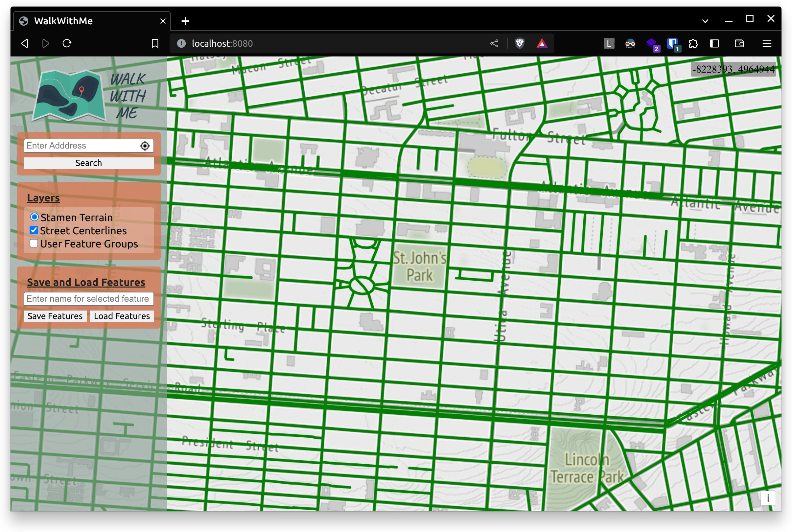
Task: Click the Layers heading
Action: pyautogui.click(x=43, y=198)
